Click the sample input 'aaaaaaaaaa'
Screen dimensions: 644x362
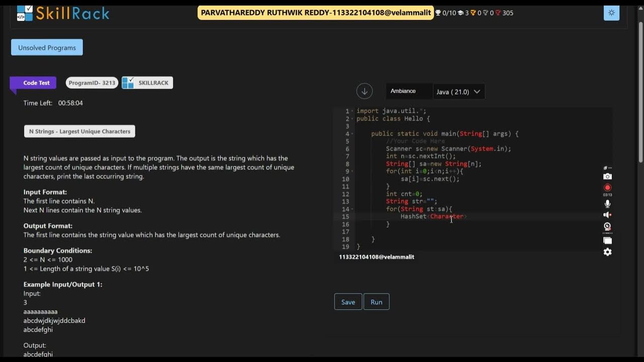[40, 312]
